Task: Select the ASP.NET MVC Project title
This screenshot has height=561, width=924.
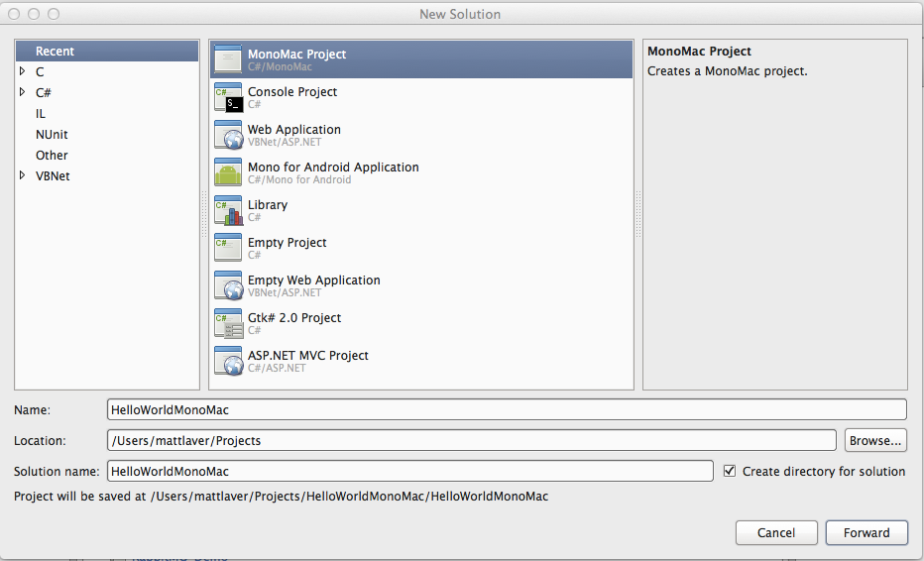Action: [307, 356]
